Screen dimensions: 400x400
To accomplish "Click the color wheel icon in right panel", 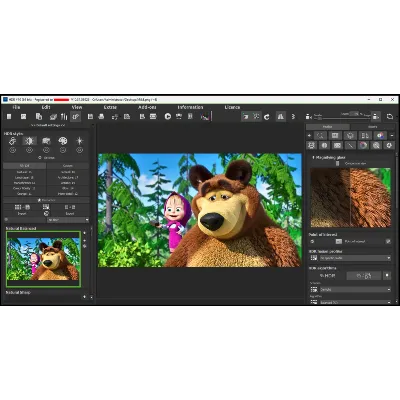I will click(363, 145).
